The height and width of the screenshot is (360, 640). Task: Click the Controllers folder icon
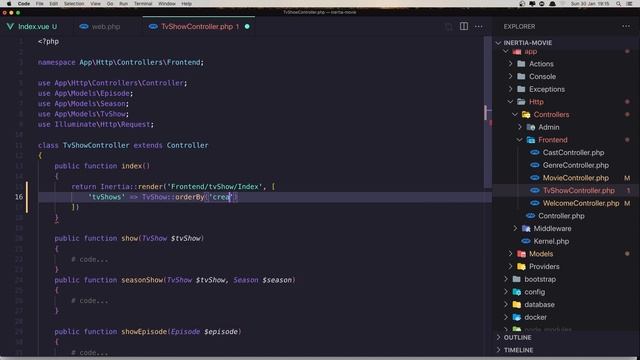click(526, 114)
